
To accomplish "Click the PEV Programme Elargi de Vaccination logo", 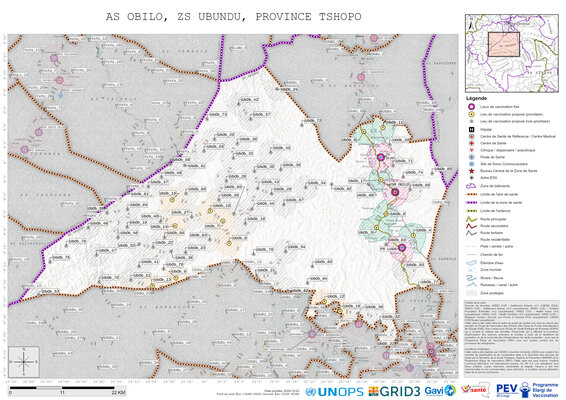I will click(527, 390).
